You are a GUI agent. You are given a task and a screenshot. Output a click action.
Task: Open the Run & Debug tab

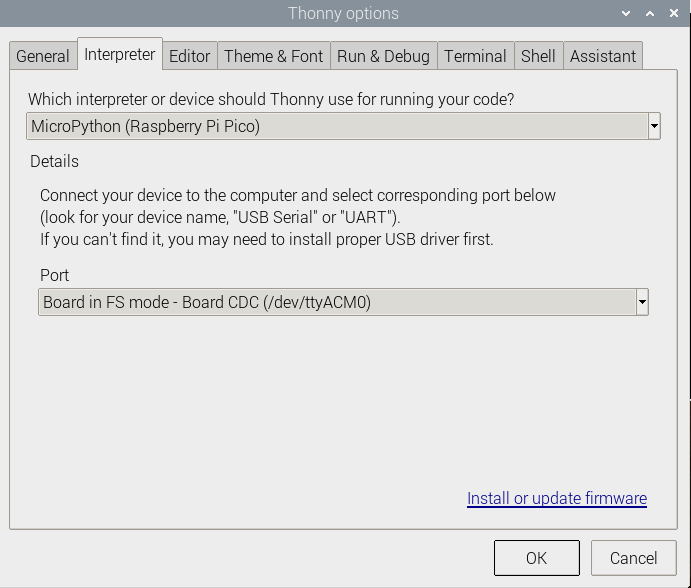383,56
